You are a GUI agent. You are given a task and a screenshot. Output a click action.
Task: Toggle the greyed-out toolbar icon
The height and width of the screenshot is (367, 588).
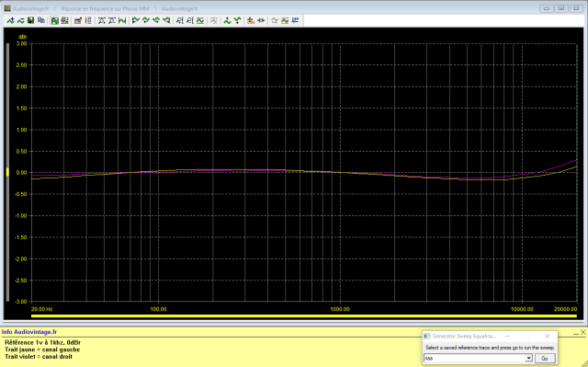click(x=213, y=20)
